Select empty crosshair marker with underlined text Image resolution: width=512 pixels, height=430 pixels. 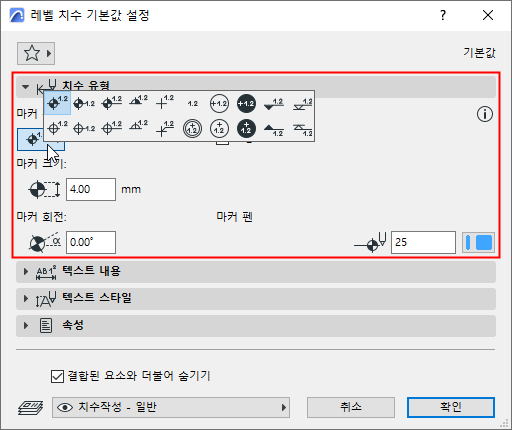click(111, 128)
